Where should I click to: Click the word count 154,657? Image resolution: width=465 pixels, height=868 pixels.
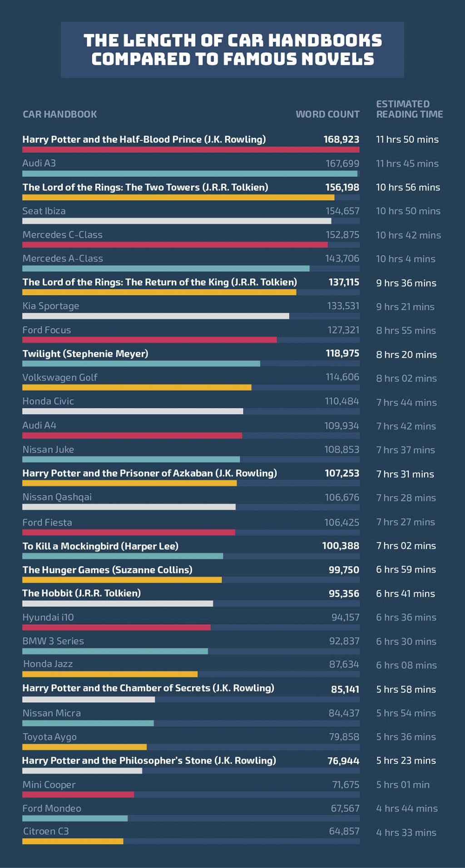click(x=342, y=211)
